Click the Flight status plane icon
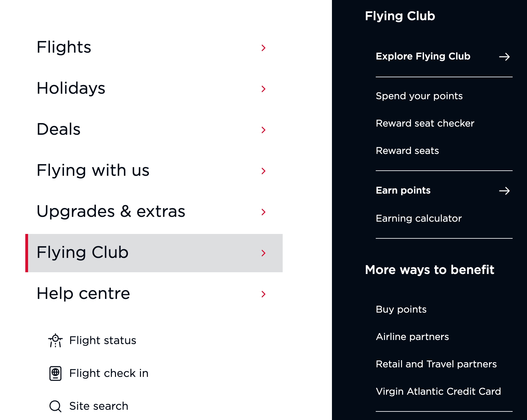Screen dimensions: 527x420 [55, 340]
